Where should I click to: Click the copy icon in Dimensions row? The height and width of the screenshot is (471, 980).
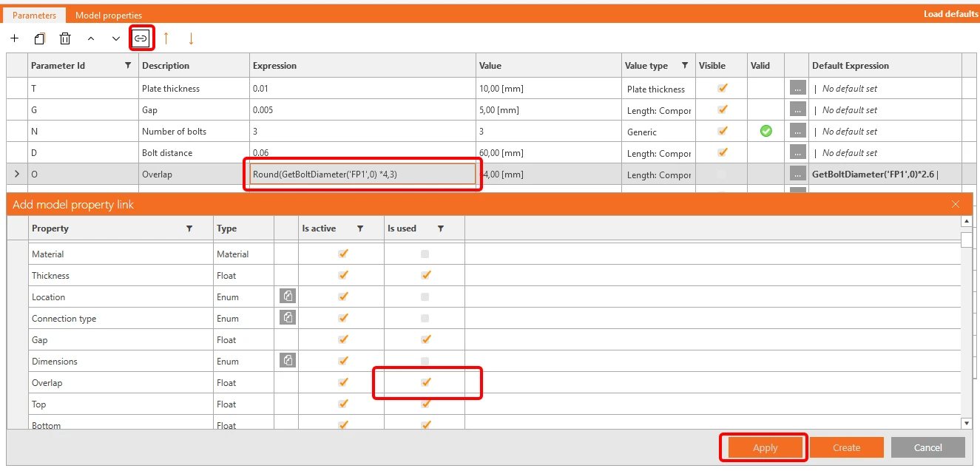click(288, 361)
